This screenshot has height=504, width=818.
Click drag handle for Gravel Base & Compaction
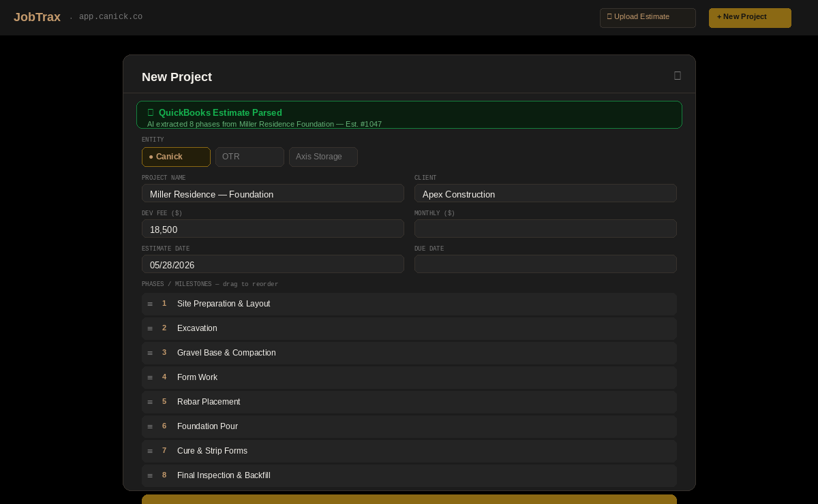[150, 353]
